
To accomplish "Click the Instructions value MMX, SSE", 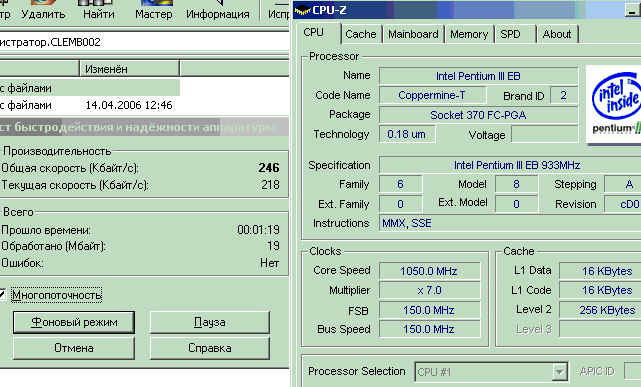I will (510, 223).
